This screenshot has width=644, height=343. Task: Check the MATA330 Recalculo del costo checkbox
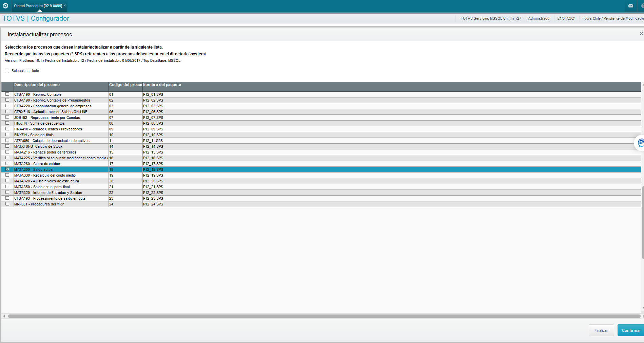7,175
